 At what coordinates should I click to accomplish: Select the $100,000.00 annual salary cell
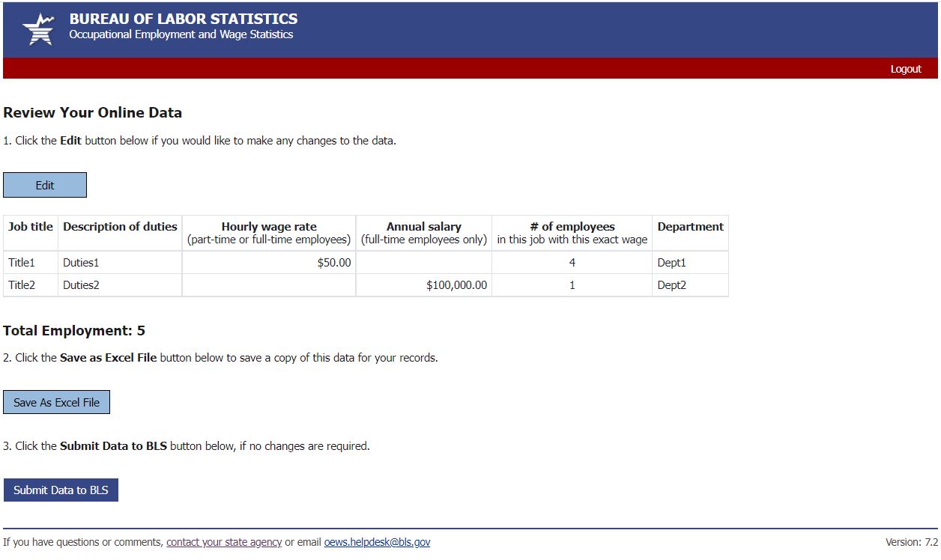[456, 285]
